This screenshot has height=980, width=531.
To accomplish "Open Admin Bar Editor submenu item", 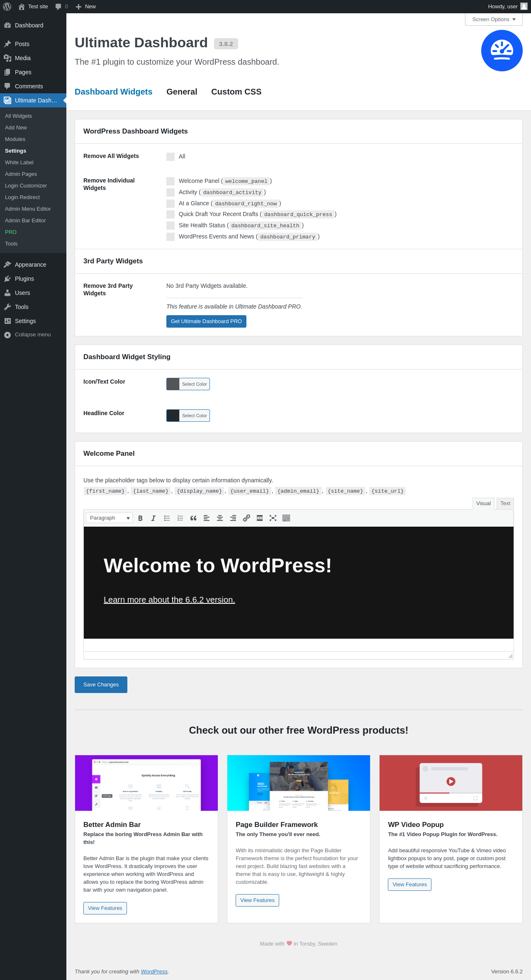I will coord(33,221).
